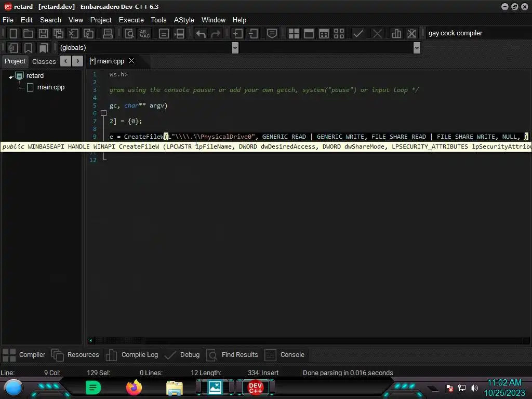Collapse the retard project tree node
The height and width of the screenshot is (399, 532).
[11, 77]
